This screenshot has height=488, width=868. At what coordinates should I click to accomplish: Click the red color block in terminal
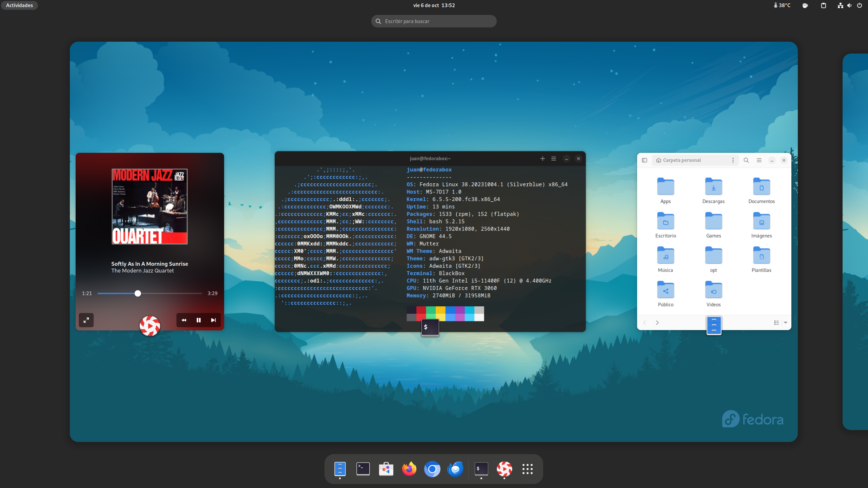pyautogui.click(x=421, y=310)
